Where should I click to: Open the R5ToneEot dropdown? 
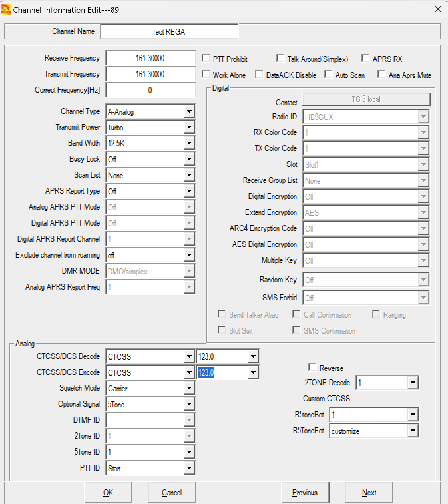(413, 431)
